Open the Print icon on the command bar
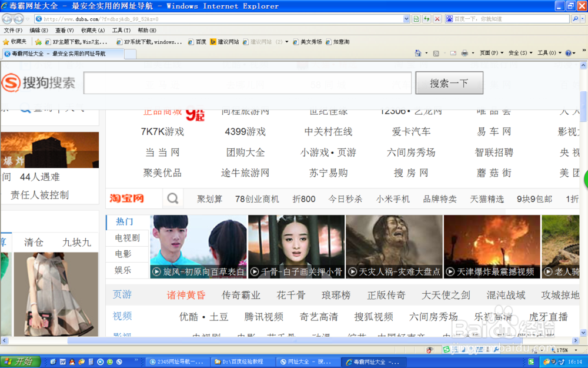Screen dimensions: 588x368 click(465, 53)
